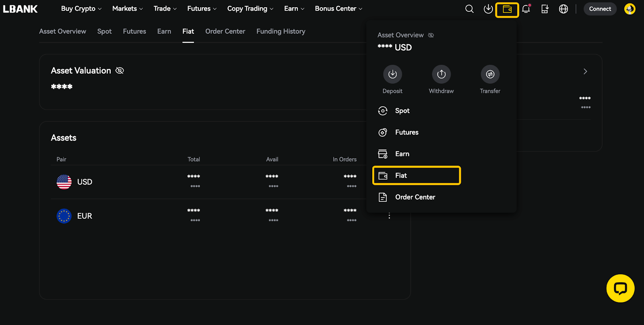
Task: Click the USD flag icon
Action: coord(64,182)
